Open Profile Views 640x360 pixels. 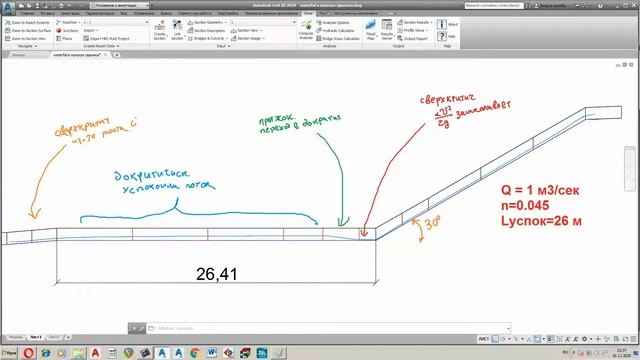click(x=413, y=31)
